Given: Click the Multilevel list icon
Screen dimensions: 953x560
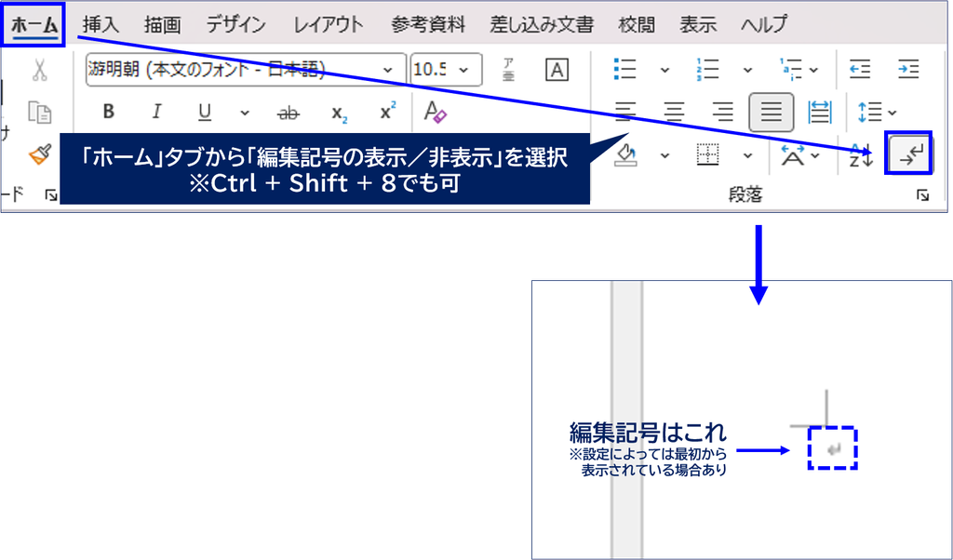Looking at the screenshot, I should click(791, 69).
